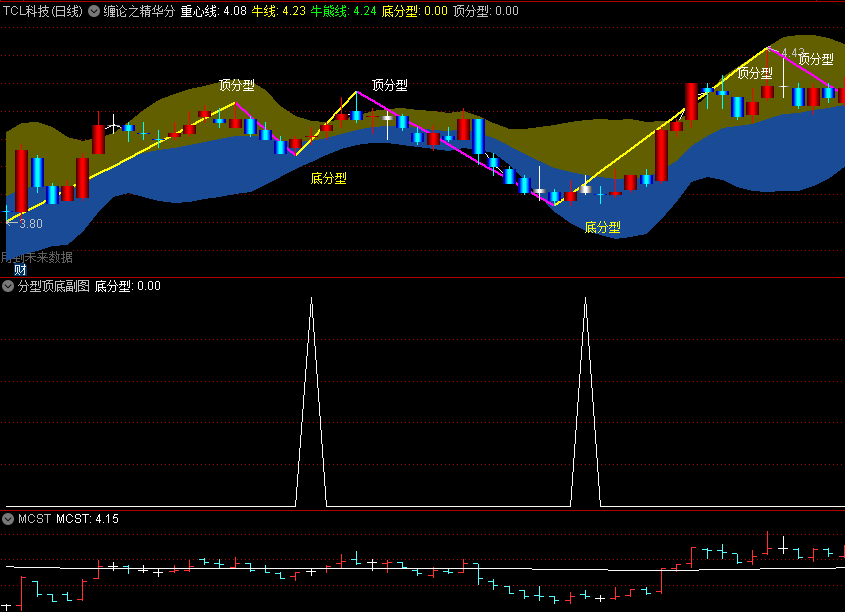Click the 牛熊线: 4.24 value label
Screen dimensions: 845x612
[x=343, y=11]
